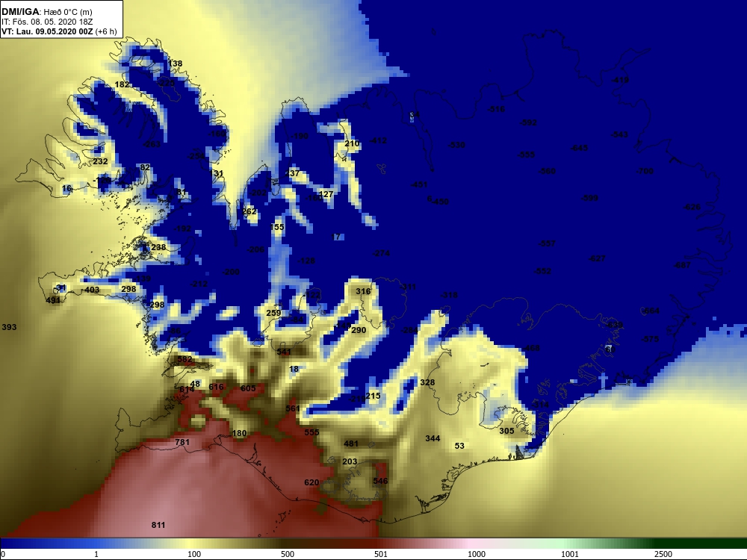Click the offshore value '811'
The image size is (747, 560).
[x=158, y=525]
